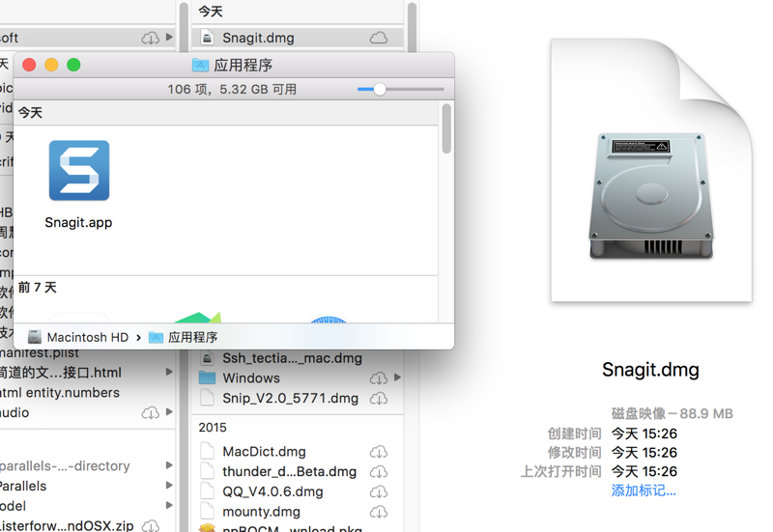This screenshot has width=773, height=532.
Task: Click cloud download icon for QQ_V4.0.6.dmg
Action: (379, 492)
